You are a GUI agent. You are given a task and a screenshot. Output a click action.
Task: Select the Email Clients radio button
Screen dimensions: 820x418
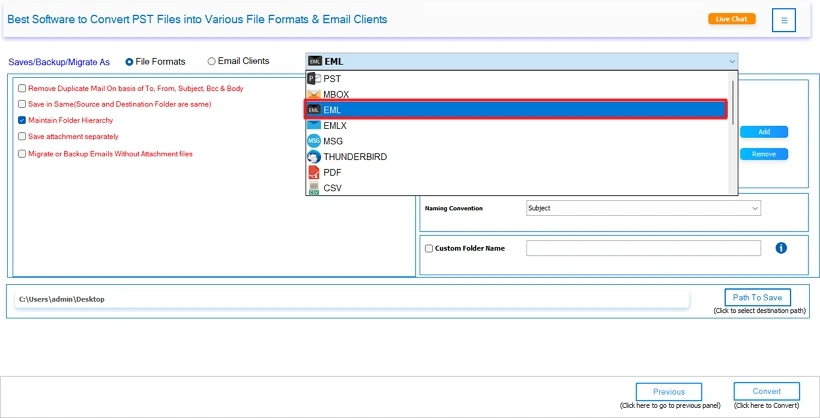click(211, 61)
